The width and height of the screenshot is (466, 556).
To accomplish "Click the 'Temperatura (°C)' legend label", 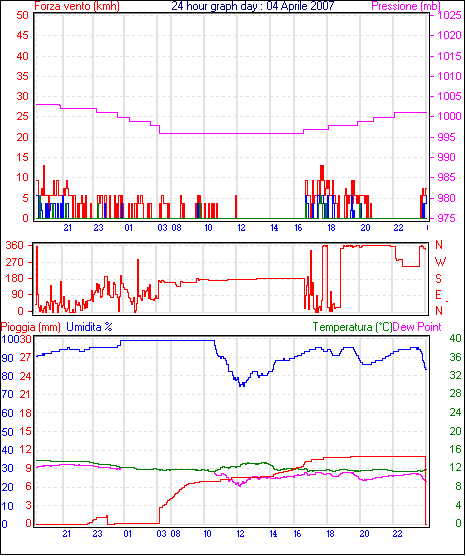I will point(352,327).
